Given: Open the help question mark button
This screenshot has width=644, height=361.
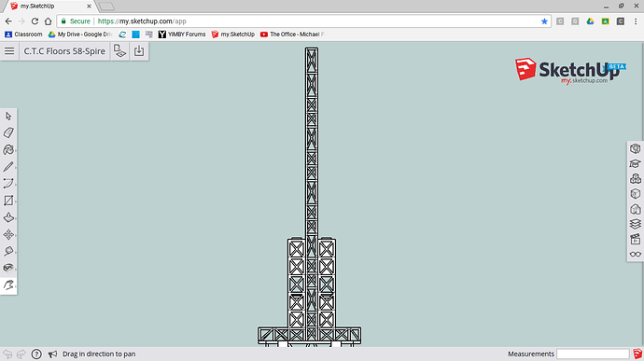Looking at the screenshot, I should pos(36,354).
